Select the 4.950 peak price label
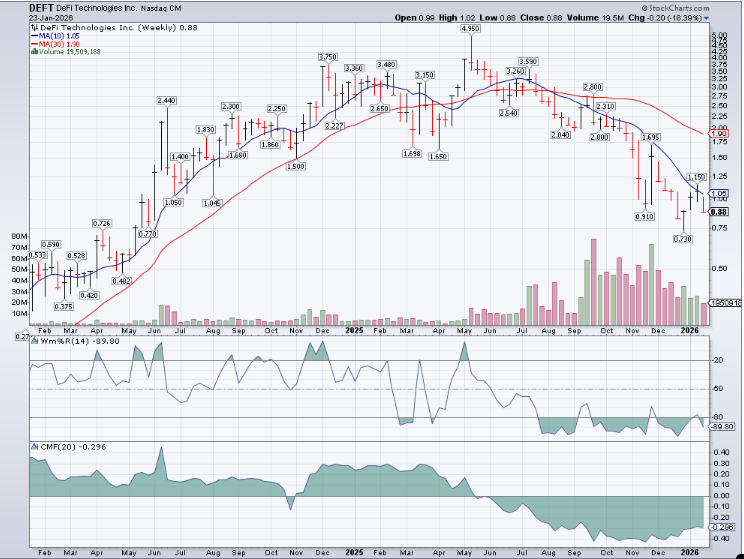744x559 pixels. [x=471, y=30]
